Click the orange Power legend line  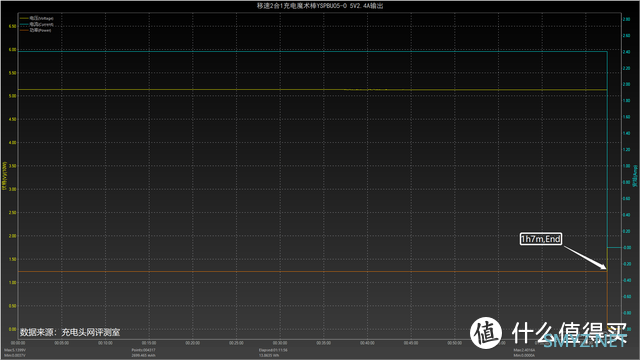tap(24, 30)
